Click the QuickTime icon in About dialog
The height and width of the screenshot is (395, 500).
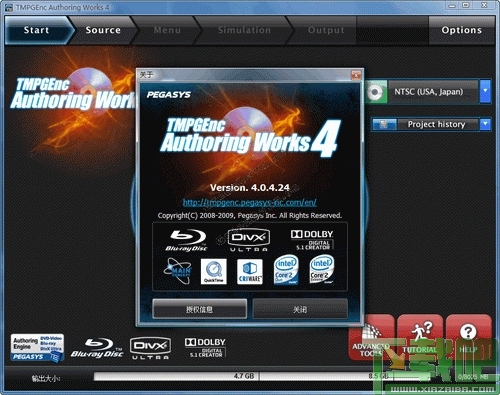click(x=214, y=271)
